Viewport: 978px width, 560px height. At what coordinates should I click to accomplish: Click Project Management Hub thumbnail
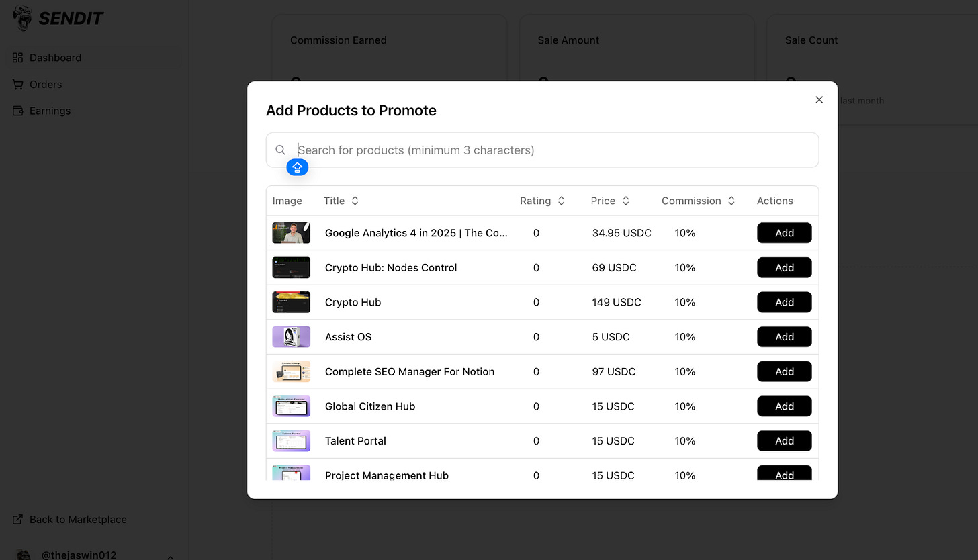(291, 473)
